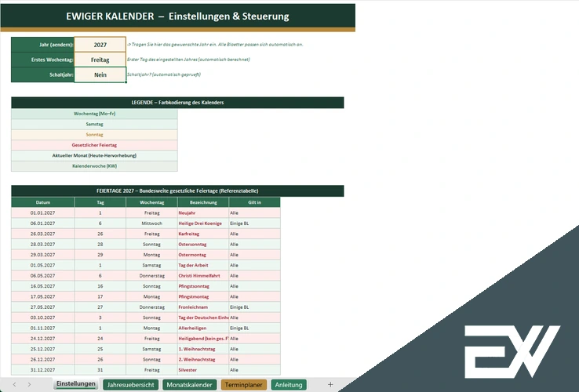Screen dimensions: 579x392
Task: Select the legend row Aktueller Monat
Action: (x=94, y=155)
